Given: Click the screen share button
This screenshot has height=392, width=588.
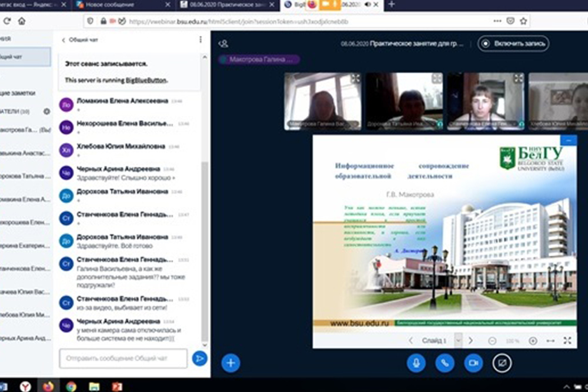Looking at the screenshot, I should coord(502,363).
